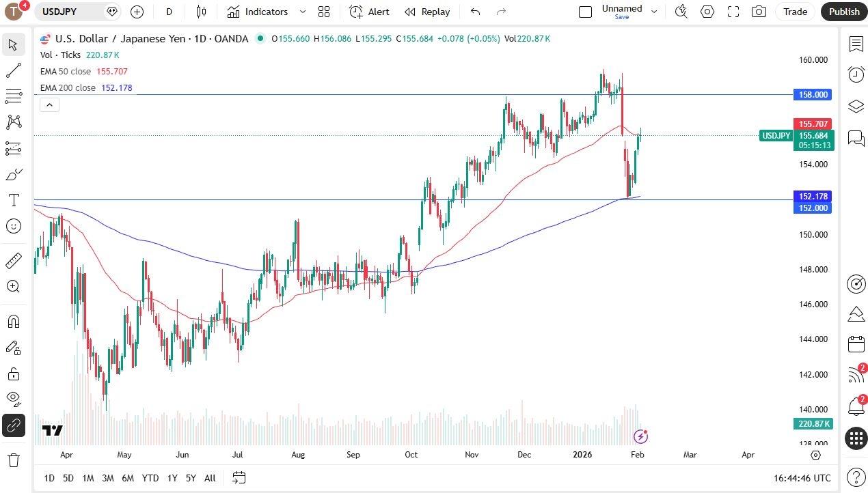
Task: Select the text annotation tool
Action: tap(13, 200)
